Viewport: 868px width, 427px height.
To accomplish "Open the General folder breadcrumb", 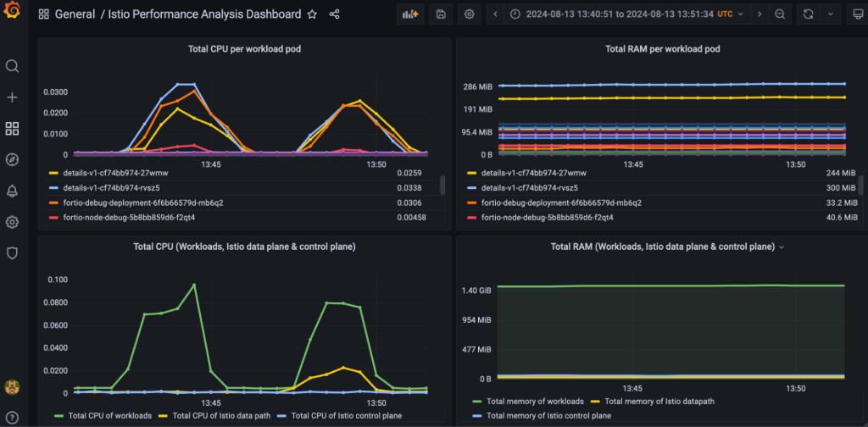I will tap(75, 14).
